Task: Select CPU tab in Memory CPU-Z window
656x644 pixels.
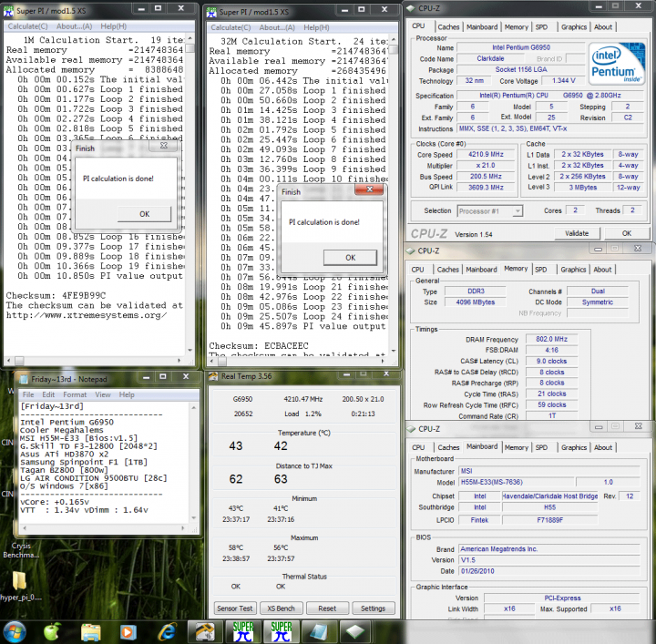Action: click(417, 270)
